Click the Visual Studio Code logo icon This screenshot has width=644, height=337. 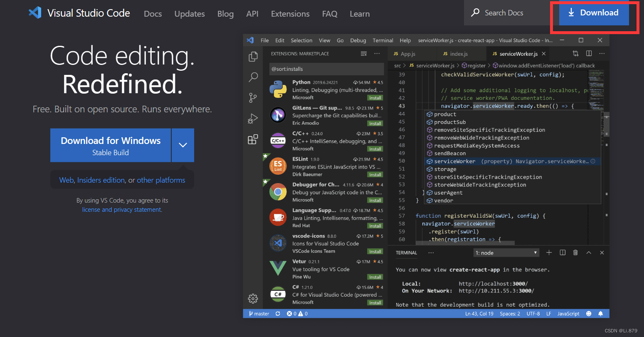coord(35,13)
